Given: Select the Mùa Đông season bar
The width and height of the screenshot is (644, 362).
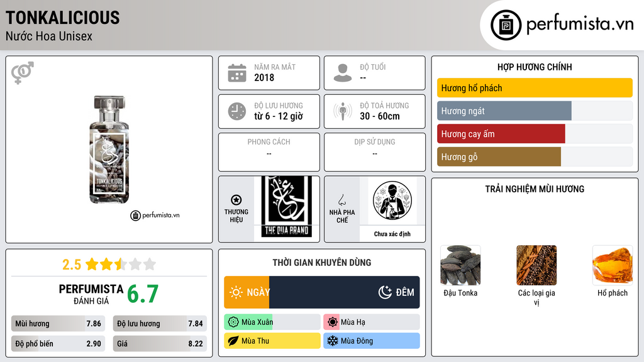Looking at the screenshot, I should [x=372, y=341].
